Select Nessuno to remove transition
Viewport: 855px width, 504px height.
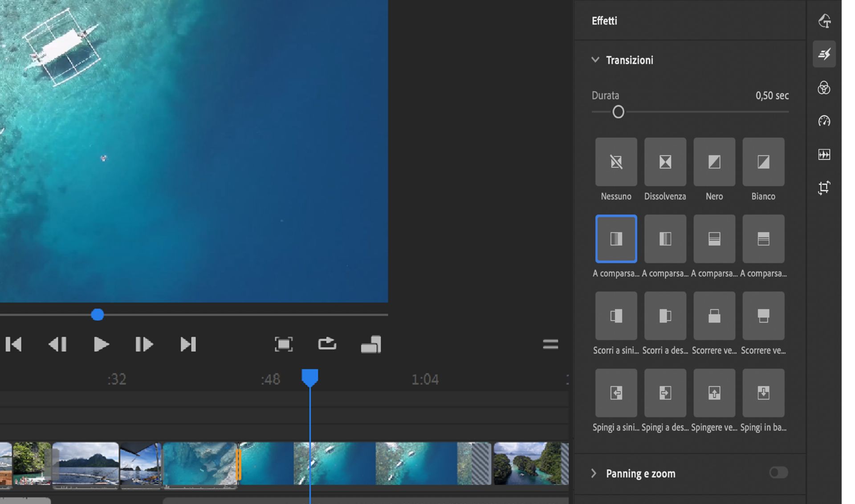616,162
